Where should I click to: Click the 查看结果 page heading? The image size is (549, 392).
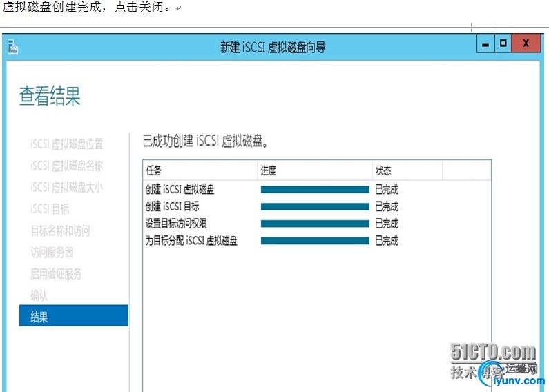tap(50, 95)
